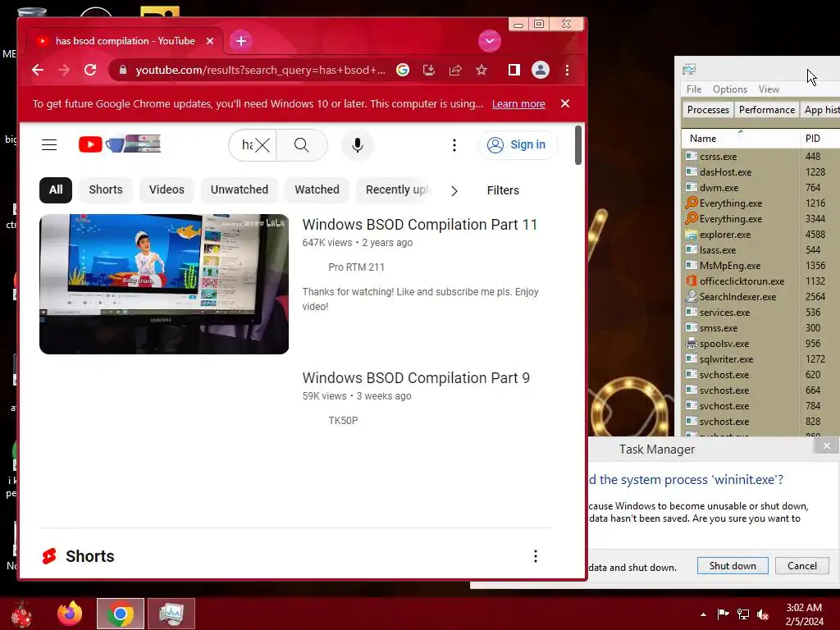The image size is (840, 630).
Task: Click the YouTube address bar URL
Action: pyautogui.click(x=260, y=70)
